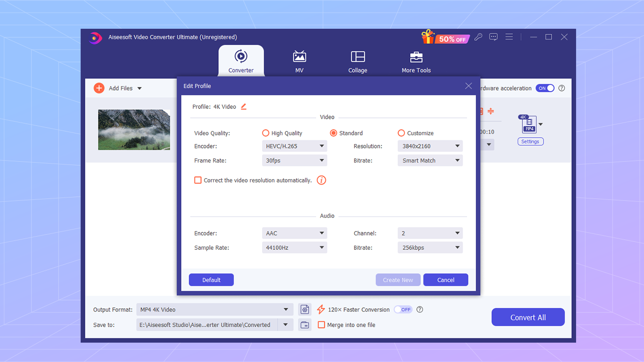Click the Add Files plus icon
Screen dimensions: 644x362
[99, 88]
